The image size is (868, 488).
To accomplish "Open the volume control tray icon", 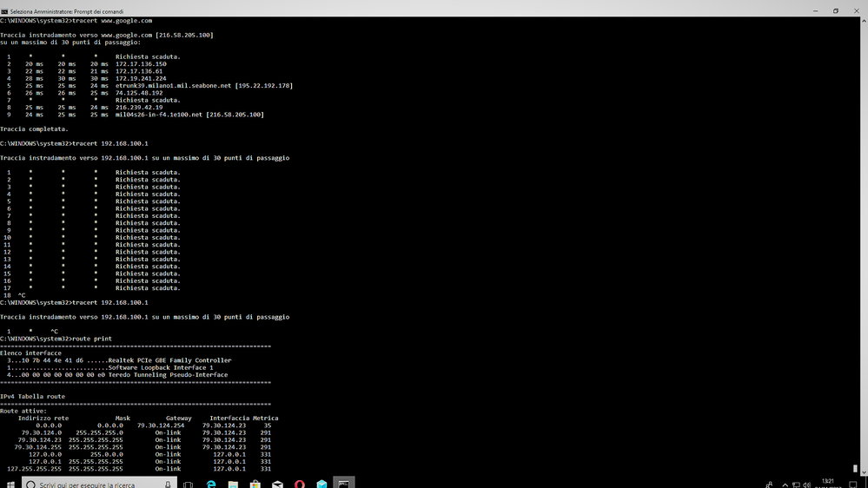I will pyautogui.click(x=807, y=485).
